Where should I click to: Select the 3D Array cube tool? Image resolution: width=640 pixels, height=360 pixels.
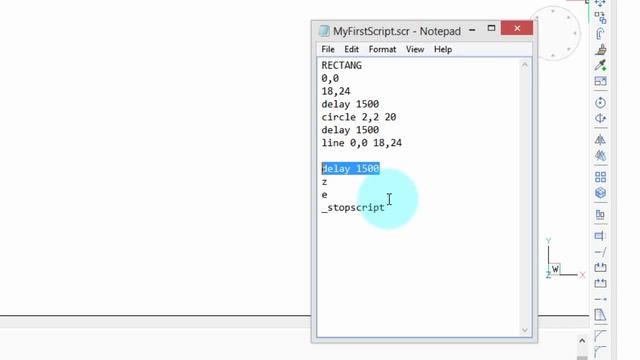tap(600, 193)
